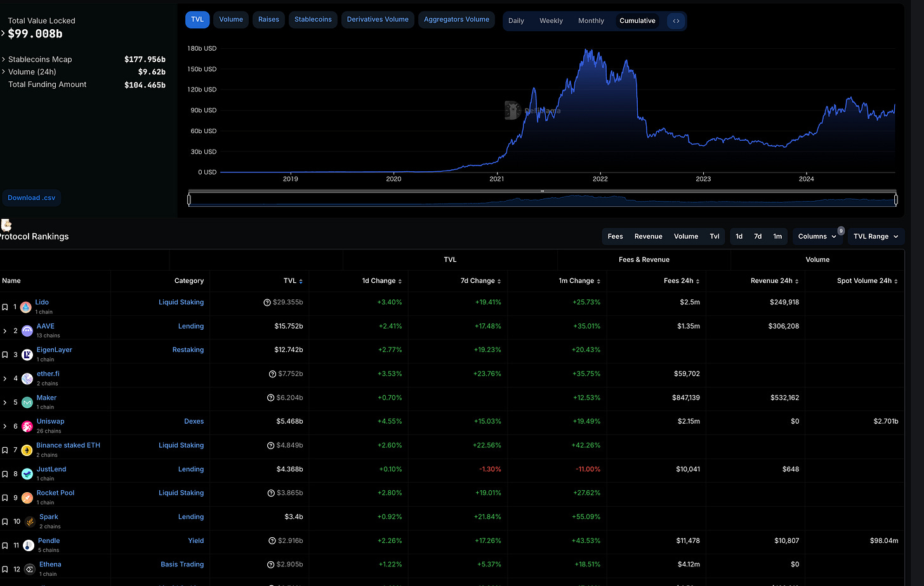Screen dimensions: 924x586
Task: Bookmark the Lido protocol row
Action: pyautogui.click(x=5, y=307)
